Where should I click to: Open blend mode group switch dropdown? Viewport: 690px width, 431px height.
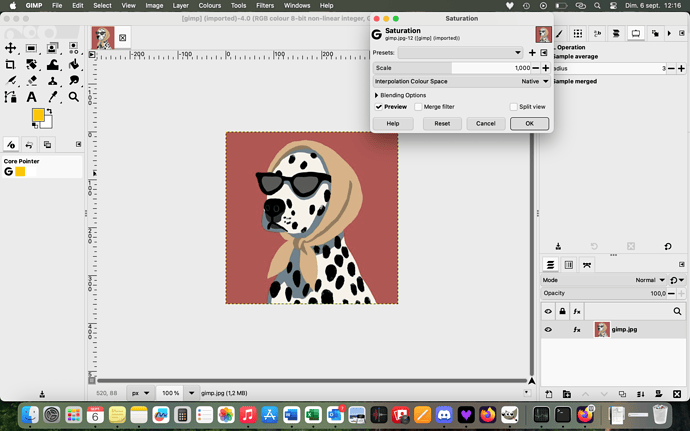click(677, 280)
